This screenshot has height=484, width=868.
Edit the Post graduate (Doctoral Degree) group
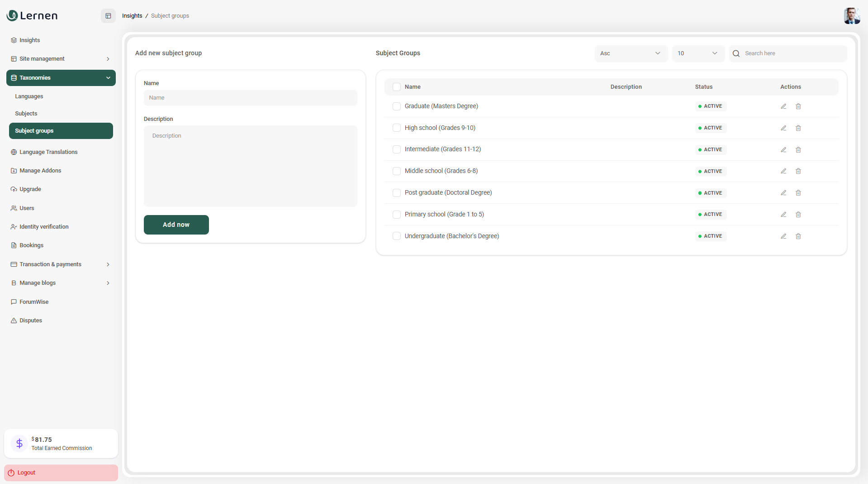tap(783, 193)
